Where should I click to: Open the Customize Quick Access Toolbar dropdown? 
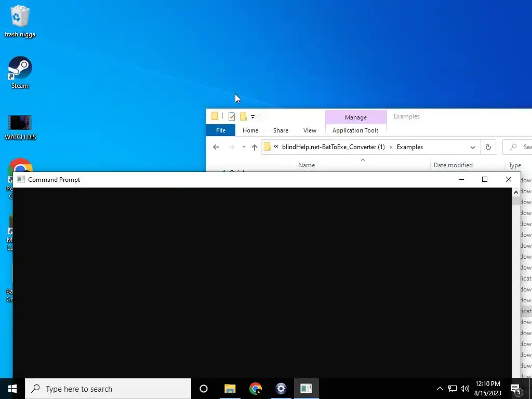point(253,117)
